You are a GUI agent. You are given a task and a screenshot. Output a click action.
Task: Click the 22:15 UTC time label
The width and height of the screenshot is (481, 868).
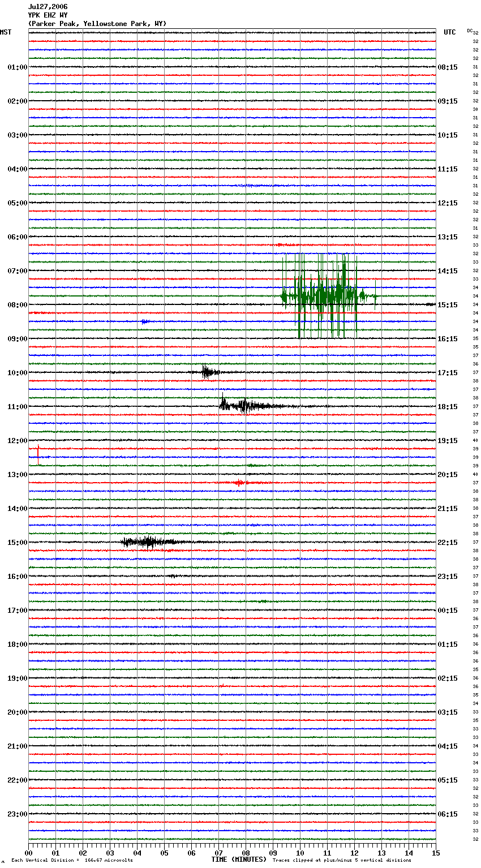(x=448, y=543)
